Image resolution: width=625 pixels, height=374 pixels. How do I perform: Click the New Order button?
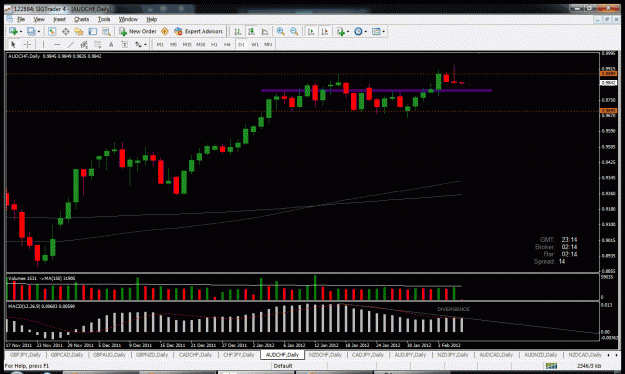tap(138, 31)
